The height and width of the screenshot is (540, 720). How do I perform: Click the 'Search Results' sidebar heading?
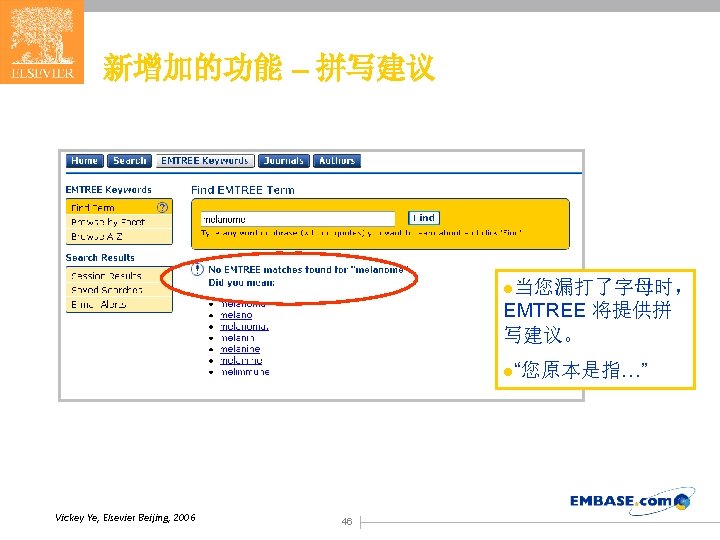tap(100, 258)
